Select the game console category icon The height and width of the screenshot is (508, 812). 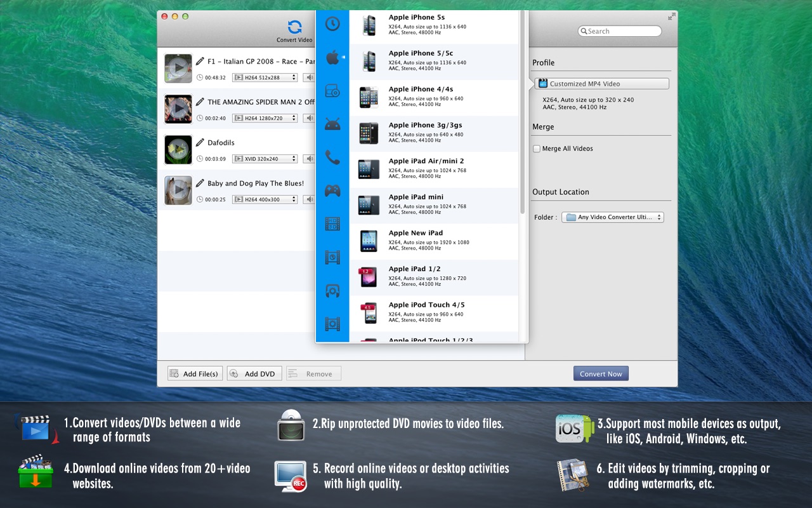[x=332, y=190]
